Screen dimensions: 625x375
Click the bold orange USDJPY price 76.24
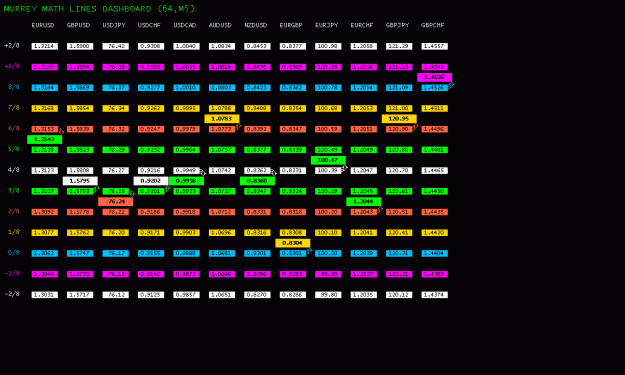coord(116,202)
